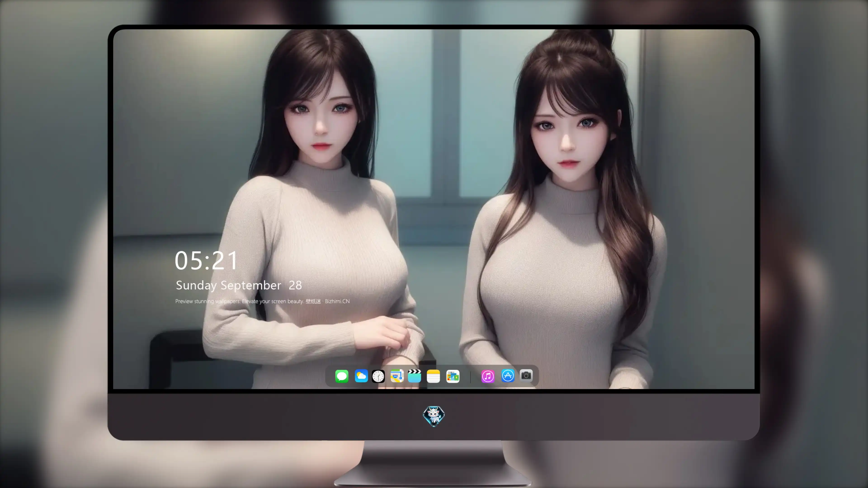Launch the Maps app from the dock
The width and height of the screenshot is (868, 488).
[x=397, y=376]
